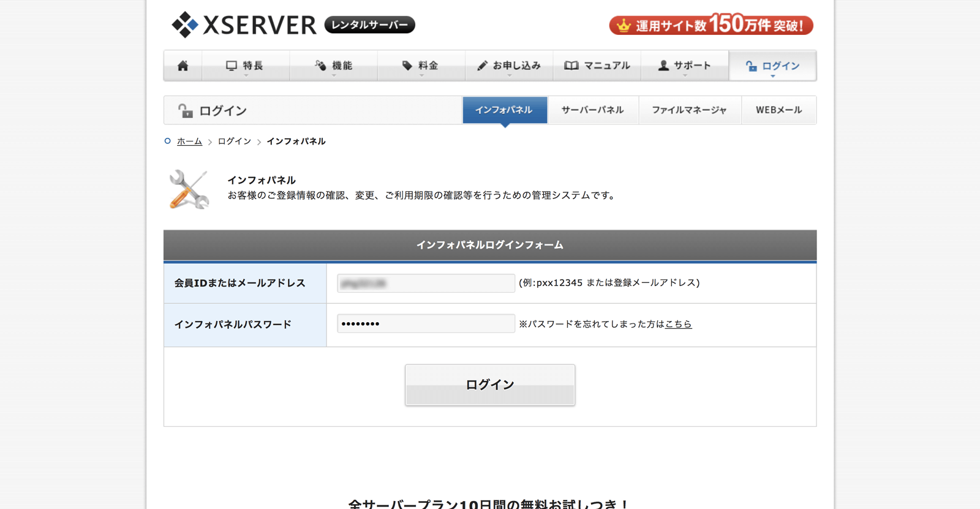The height and width of the screenshot is (509, 980).
Task: Click the gray padlock icon in ログイン header
Action: 186,110
